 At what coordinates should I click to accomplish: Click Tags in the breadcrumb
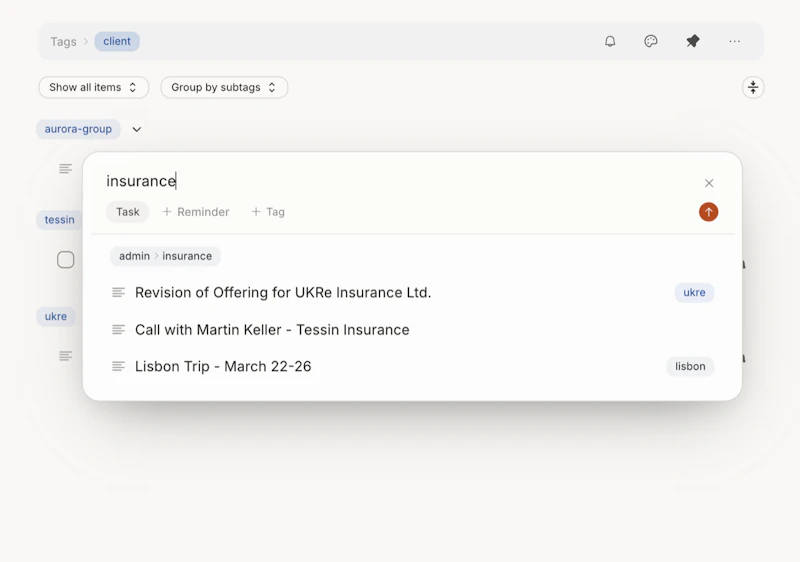(x=63, y=41)
